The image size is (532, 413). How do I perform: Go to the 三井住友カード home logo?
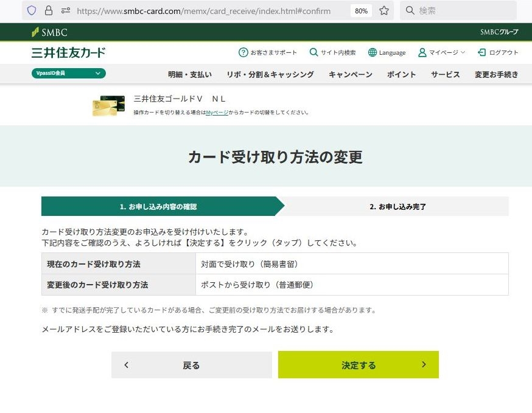click(69, 52)
